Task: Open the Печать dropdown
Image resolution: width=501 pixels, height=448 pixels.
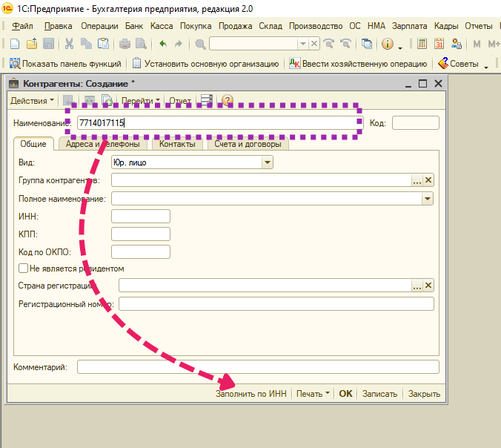Action: pyautogui.click(x=313, y=394)
